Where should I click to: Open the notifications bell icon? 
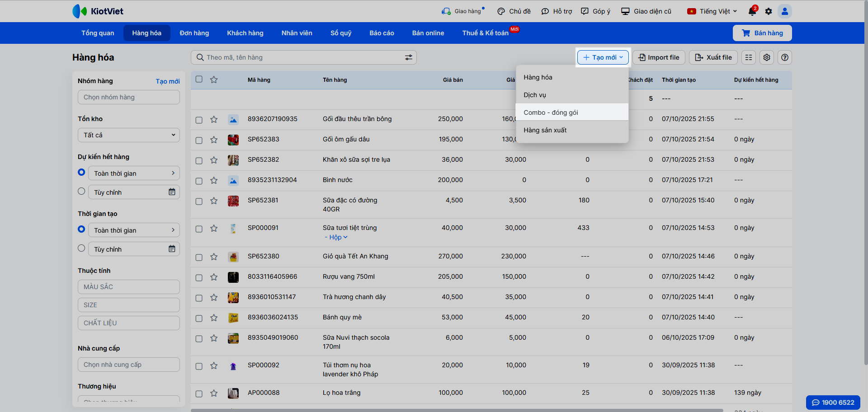(x=752, y=11)
